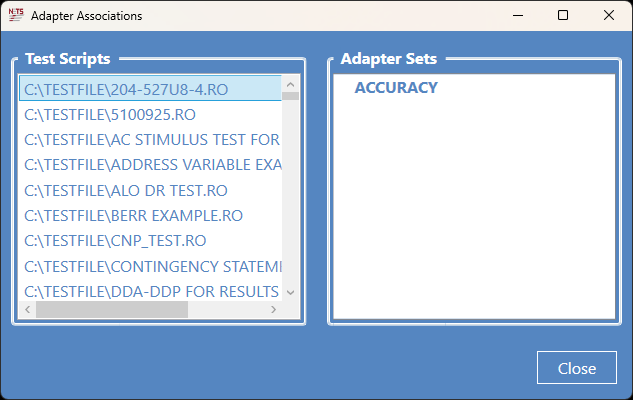
Task: Pick the DDA-DDP FOR RESULTS script
Action: pos(150,291)
